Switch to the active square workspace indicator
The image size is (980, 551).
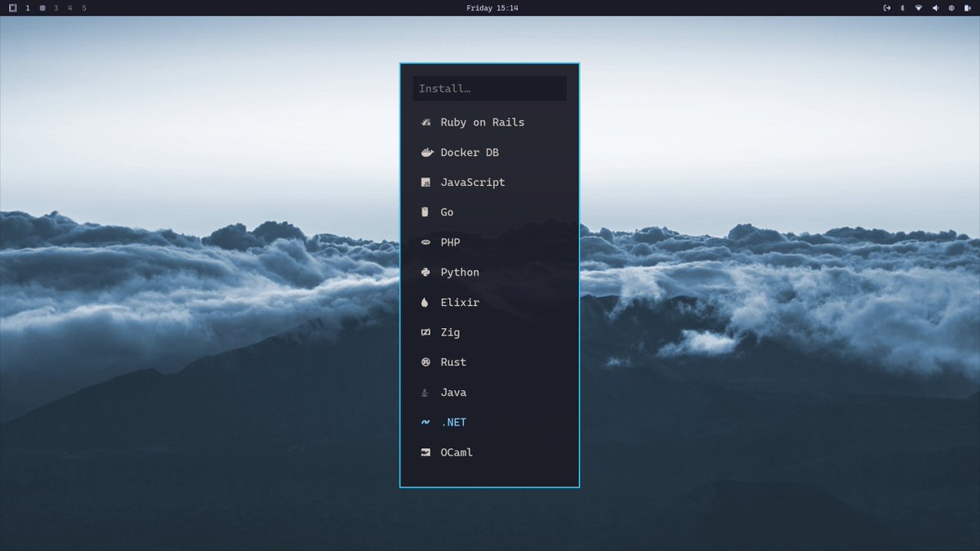[x=42, y=8]
